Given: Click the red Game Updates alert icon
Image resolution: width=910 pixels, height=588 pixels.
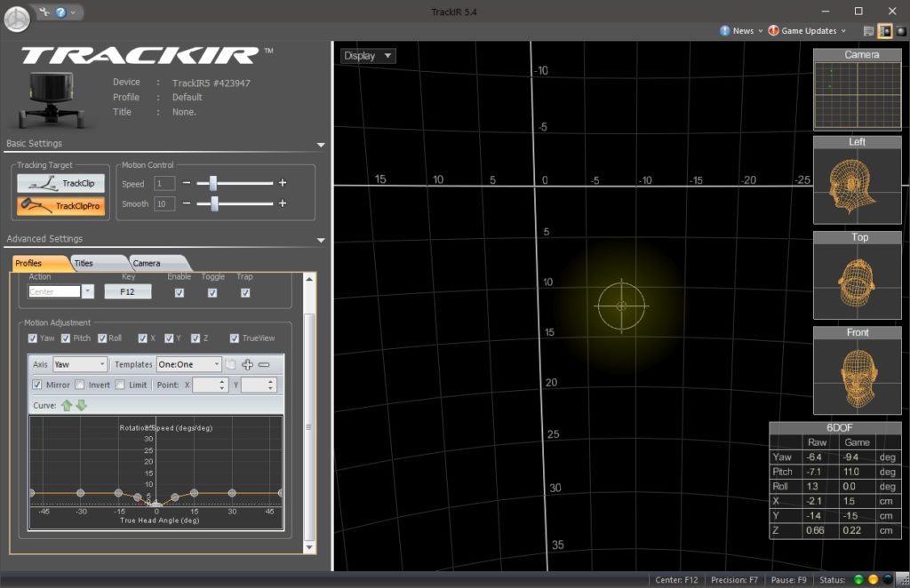Looking at the screenshot, I should click(773, 31).
